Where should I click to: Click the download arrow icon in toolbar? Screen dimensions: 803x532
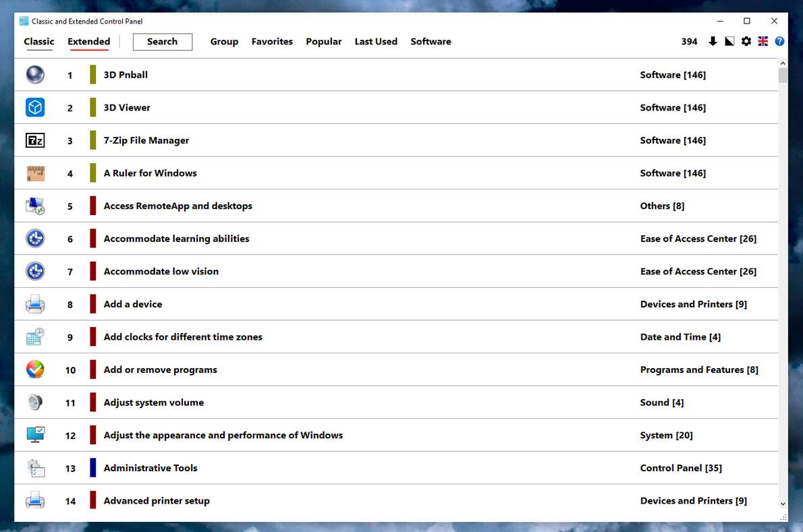click(x=713, y=41)
